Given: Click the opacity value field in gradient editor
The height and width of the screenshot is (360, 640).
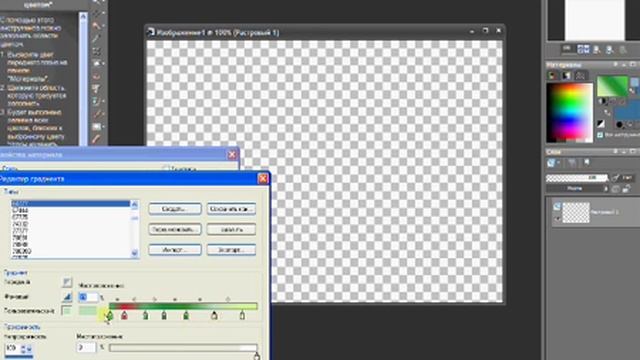Looking at the screenshot, I should tap(12, 348).
